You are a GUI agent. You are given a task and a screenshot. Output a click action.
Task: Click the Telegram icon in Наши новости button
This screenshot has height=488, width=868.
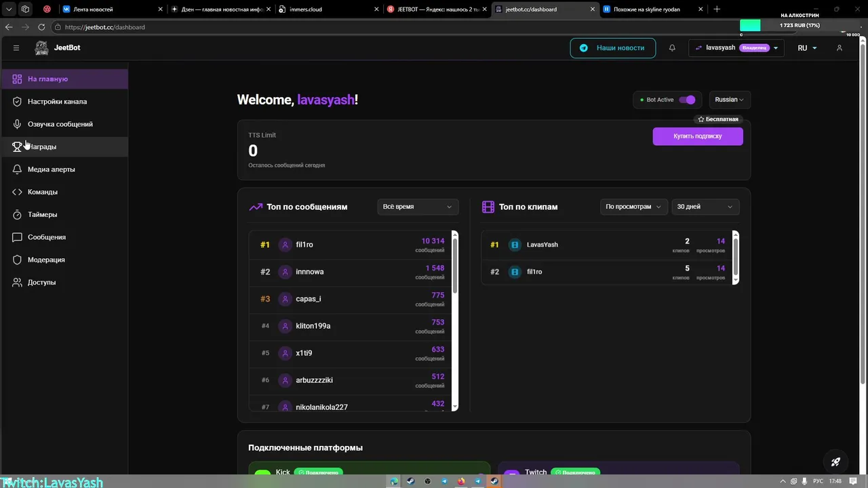coord(584,48)
